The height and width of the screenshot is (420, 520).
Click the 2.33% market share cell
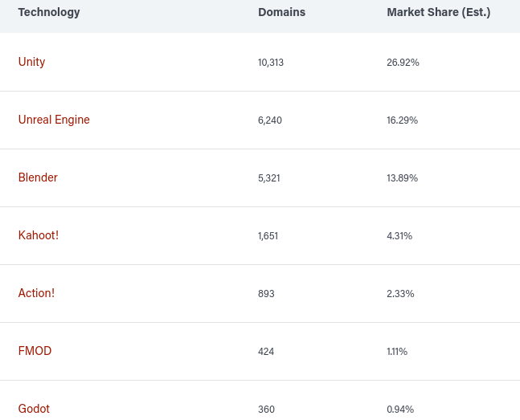tap(400, 294)
